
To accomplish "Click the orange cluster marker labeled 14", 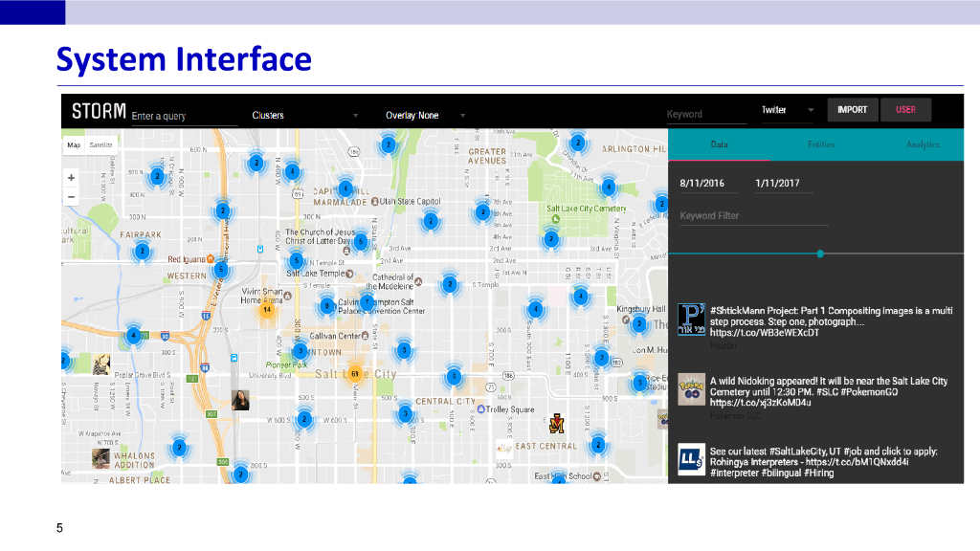I will [x=267, y=310].
